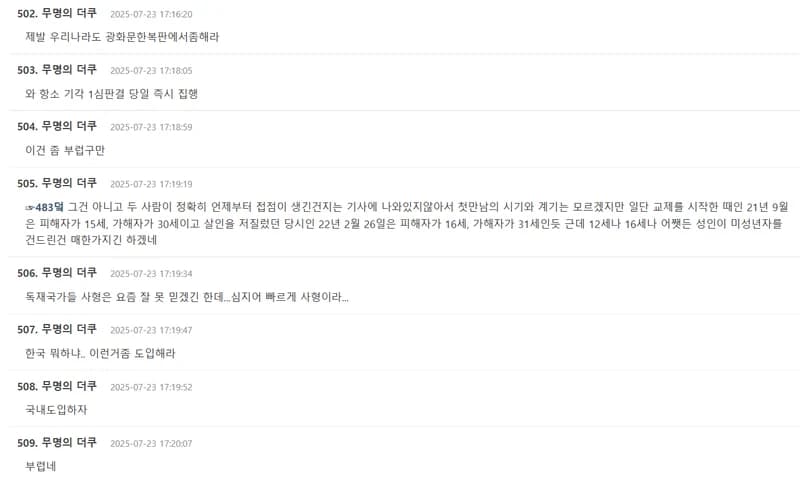Click comment text 이건 좀 부럽구만
Image resolution: width=800 pixels, height=477 pixels.
(x=65, y=150)
